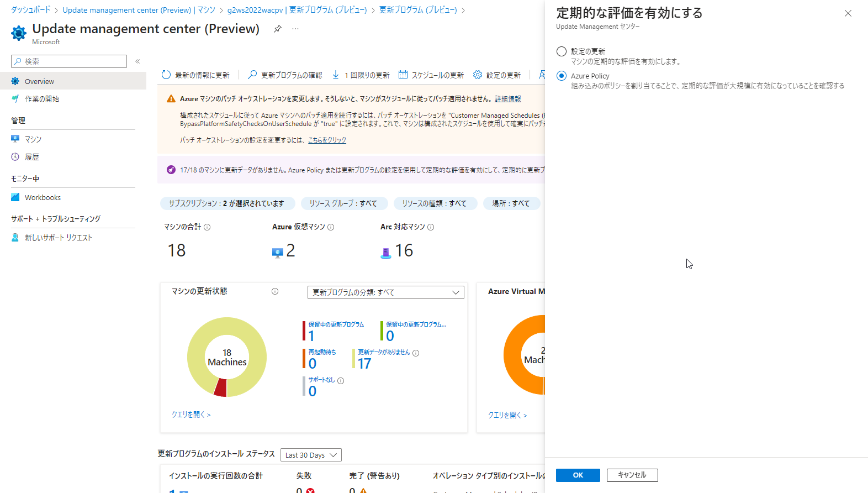Click the red 保留中の更新プログラム legend bar
Viewport: 868px width, 493px height.
tap(304, 331)
